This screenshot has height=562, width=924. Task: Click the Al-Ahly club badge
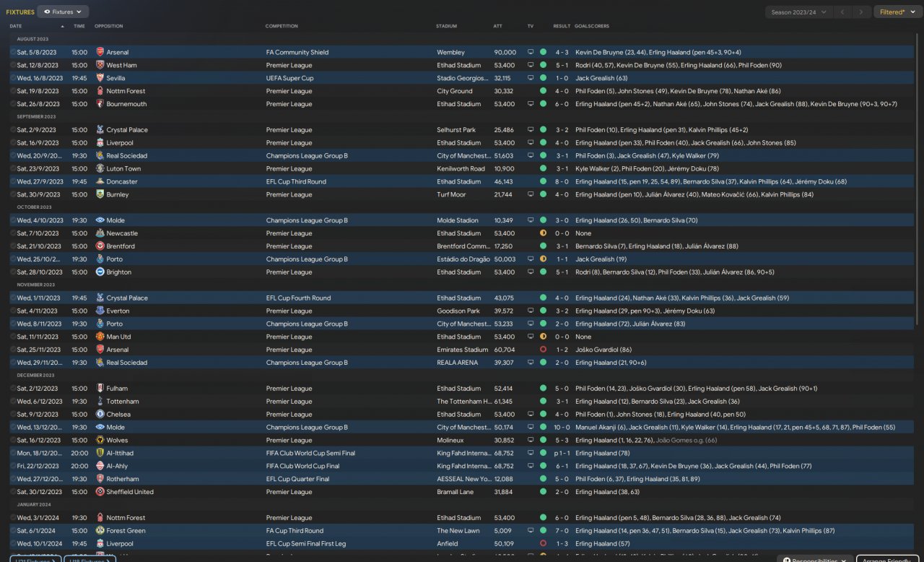click(x=100, y=466)
